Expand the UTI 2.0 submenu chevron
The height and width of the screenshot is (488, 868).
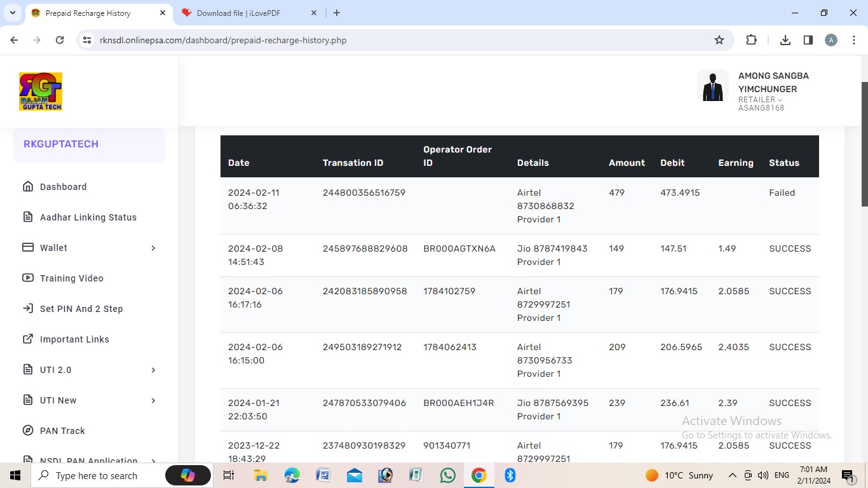(153, 370)
